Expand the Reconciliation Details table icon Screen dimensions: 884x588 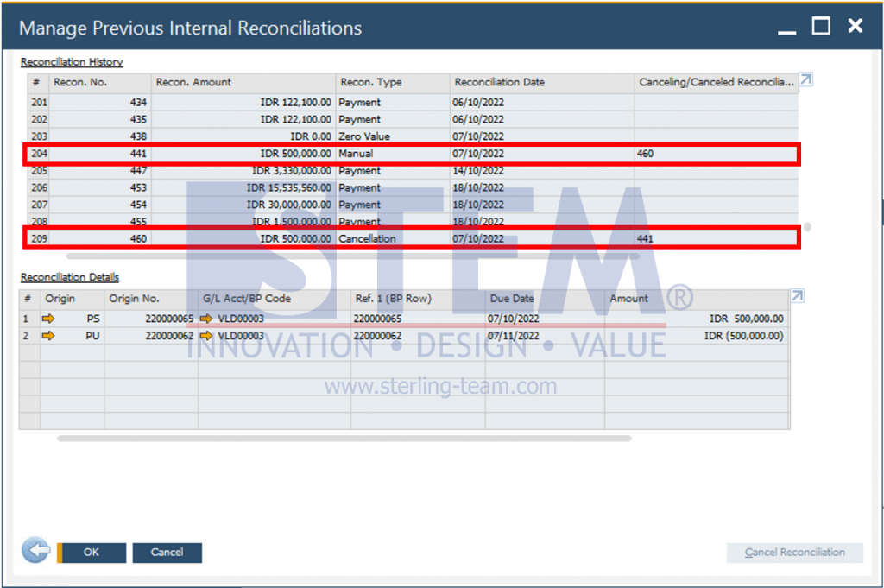click(798, 296)
